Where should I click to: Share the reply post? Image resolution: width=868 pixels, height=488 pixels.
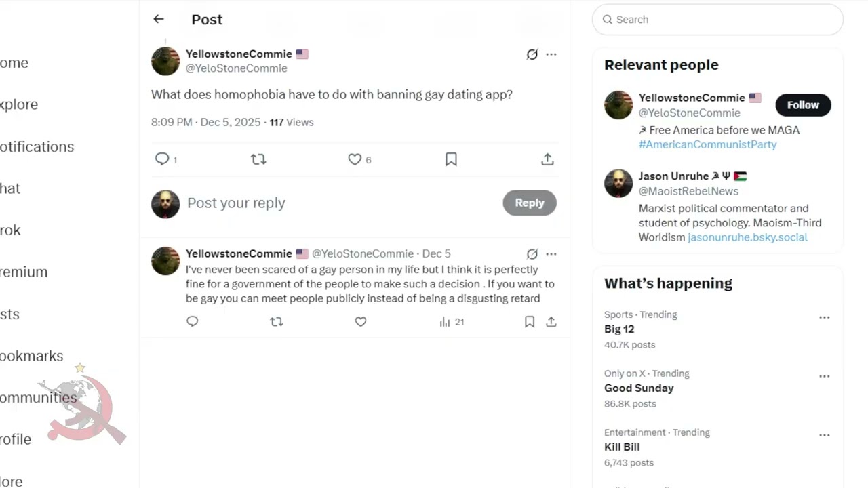(x=551, y=322)
